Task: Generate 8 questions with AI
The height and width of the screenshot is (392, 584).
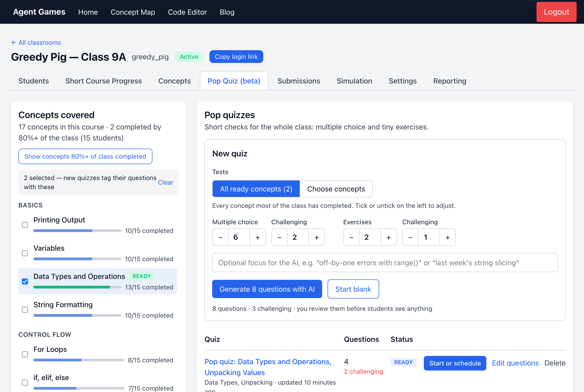Action: point(267,289)
